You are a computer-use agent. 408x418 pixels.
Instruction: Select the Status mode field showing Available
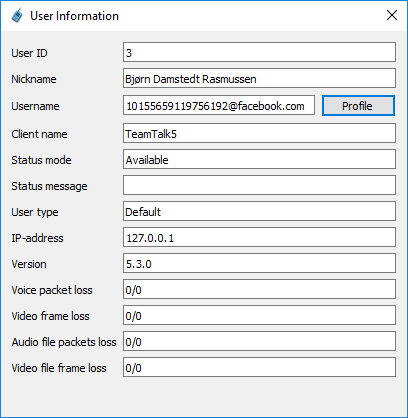[x=259, y=159]
